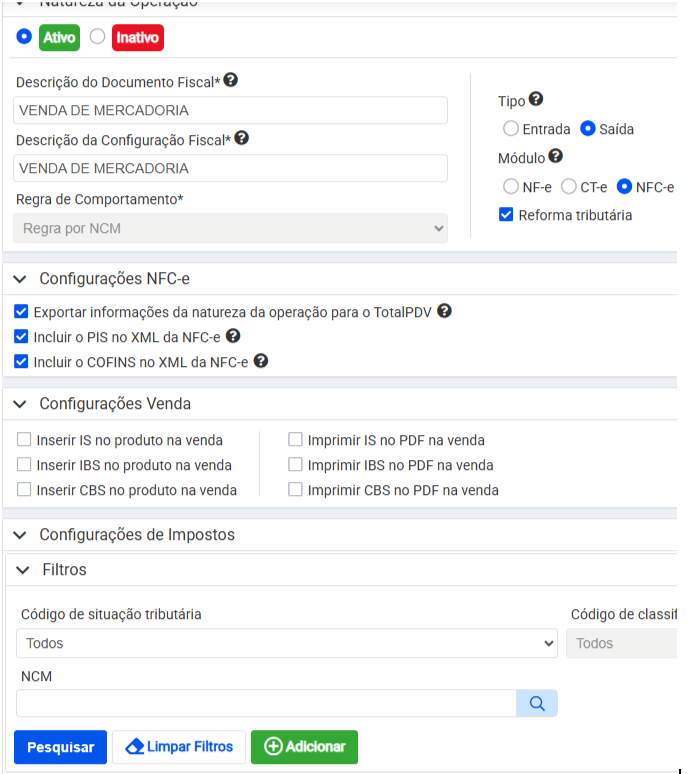Uncheck the Reforma tributária checkbox

point(506,214)
